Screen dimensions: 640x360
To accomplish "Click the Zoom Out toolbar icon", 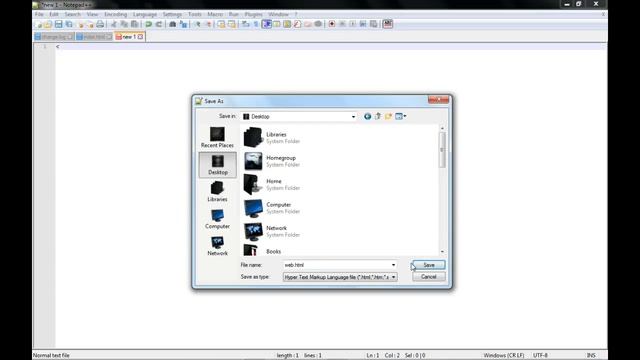I will click(x=208, y=24).
